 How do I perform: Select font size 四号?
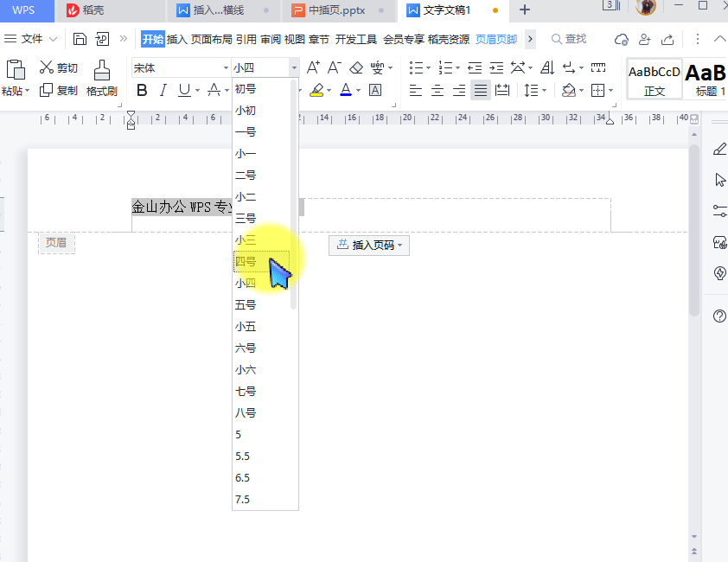pos(262,261)
